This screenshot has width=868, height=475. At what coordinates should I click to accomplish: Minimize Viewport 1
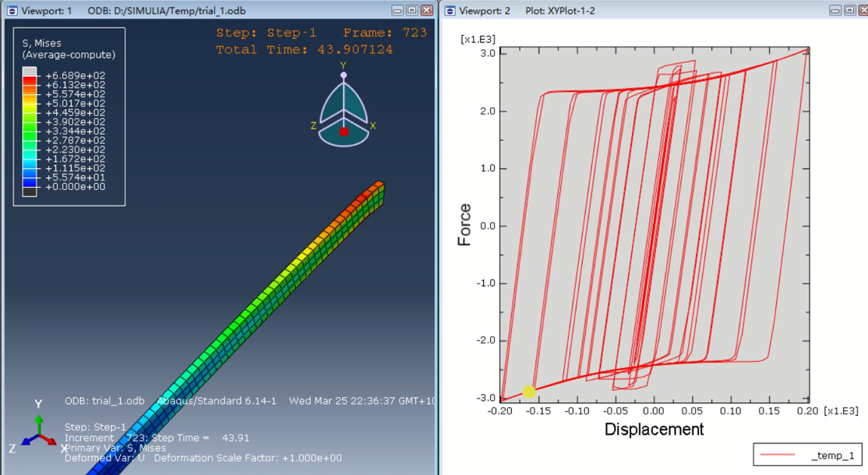click(397, 10)
